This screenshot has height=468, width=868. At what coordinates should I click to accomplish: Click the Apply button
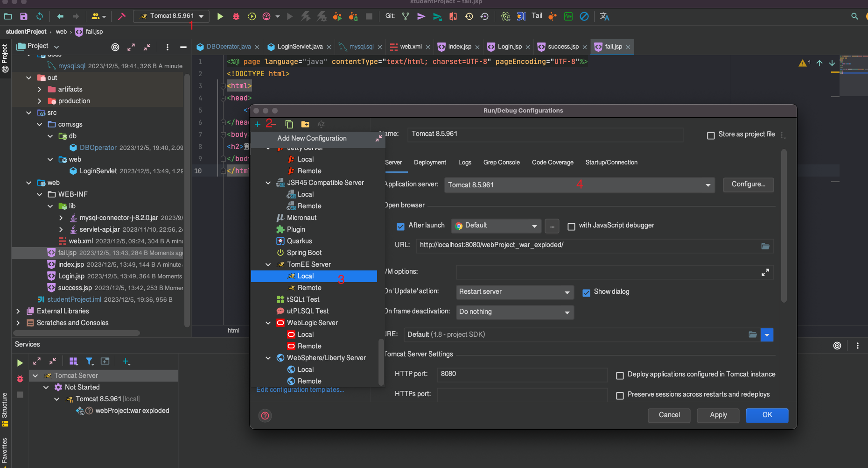[x=718, y=415]
